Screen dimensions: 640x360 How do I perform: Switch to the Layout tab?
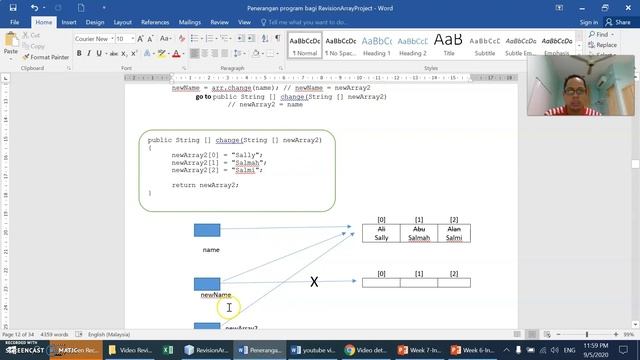point(122,22)
